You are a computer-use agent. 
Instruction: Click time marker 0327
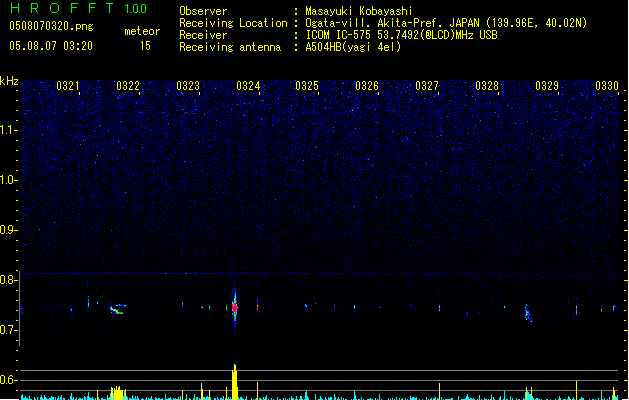click(427, 85)
